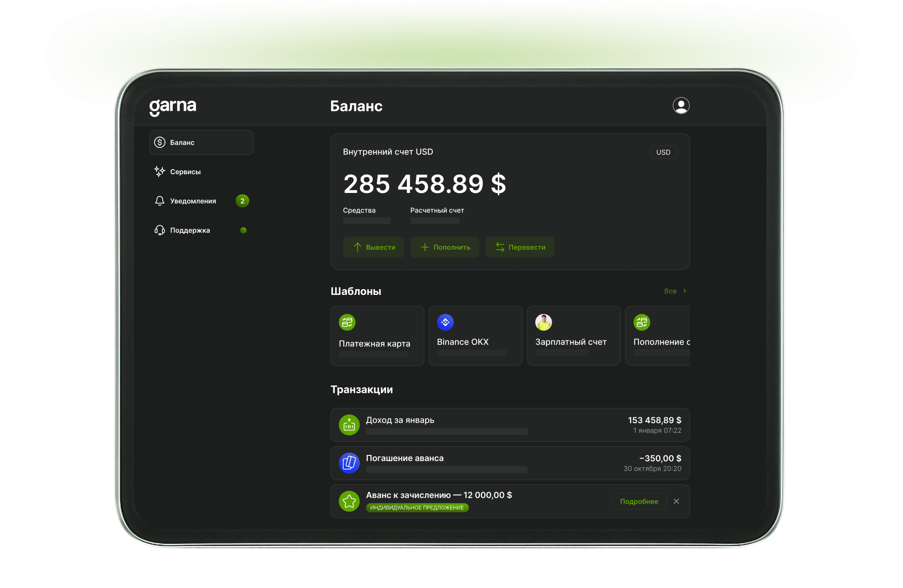Click the green income icon for Доход за январь

[x=349, y=425]
